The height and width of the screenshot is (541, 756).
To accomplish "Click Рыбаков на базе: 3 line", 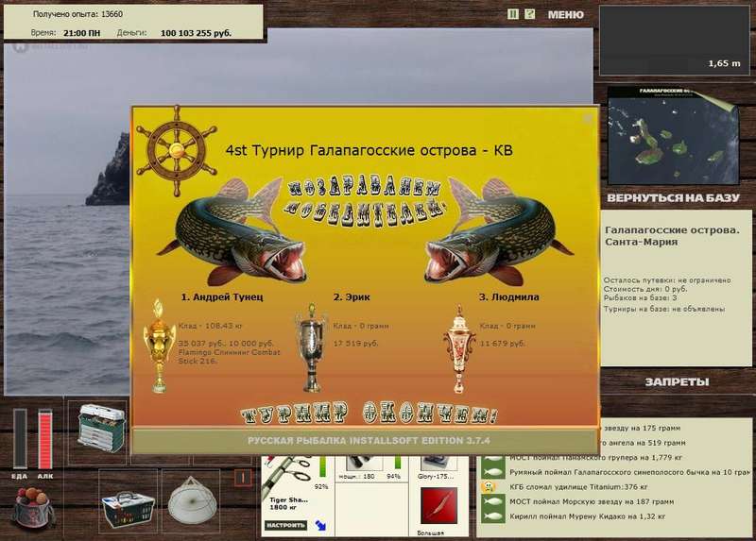I will 640,298.
